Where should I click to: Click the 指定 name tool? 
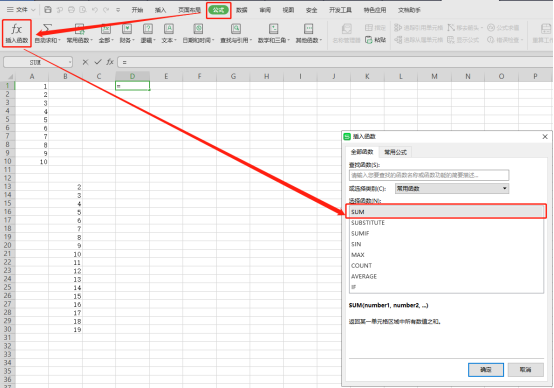[x=375, y=28]
